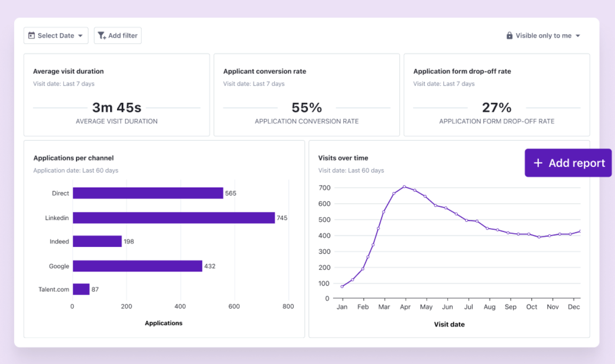The width and height of the screenshot is (615, 364).
Task: Click the calendar icon in Select Date
Action: pos(32,35)
